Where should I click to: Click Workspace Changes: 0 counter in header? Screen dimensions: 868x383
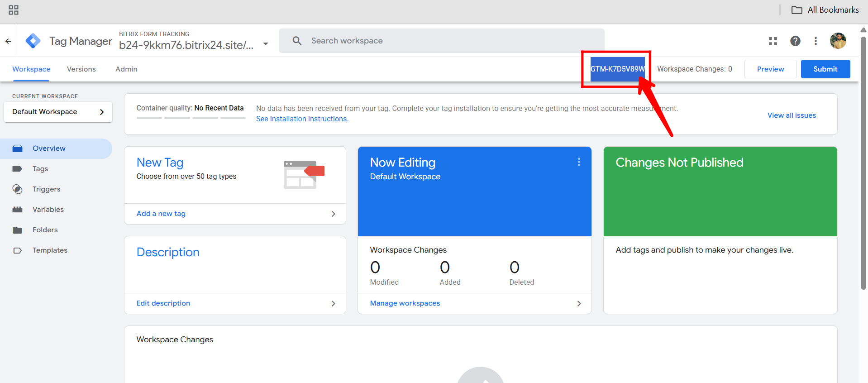tap(695, 69)
